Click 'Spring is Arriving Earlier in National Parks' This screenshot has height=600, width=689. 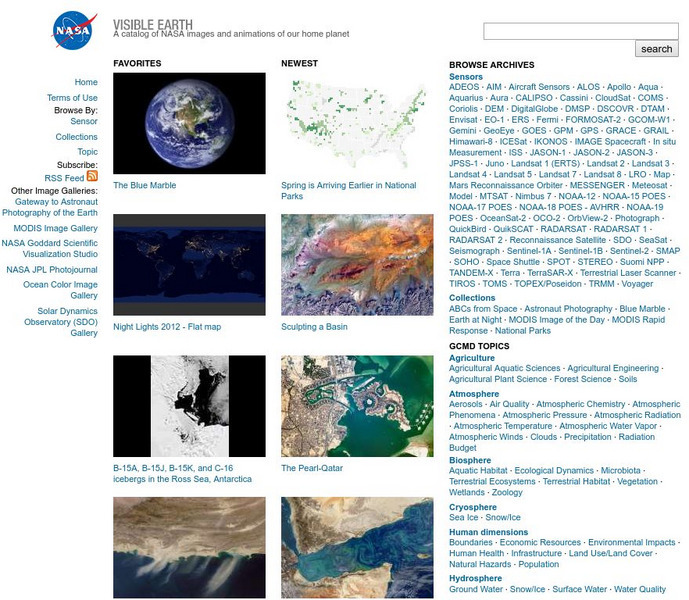click(349, 190)
